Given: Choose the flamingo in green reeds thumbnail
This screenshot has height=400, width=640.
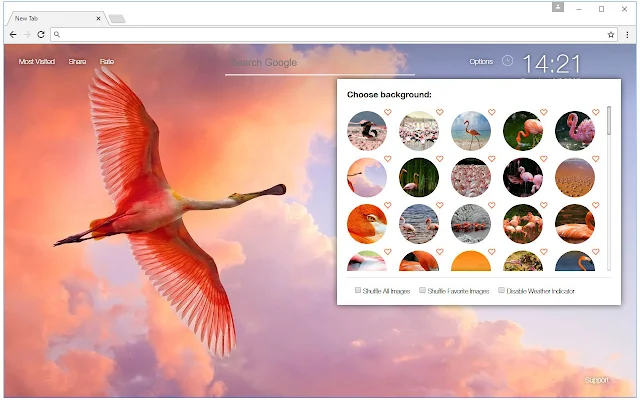Looking at the screenshot, I should pyautogui.click(x=419, y=178).
